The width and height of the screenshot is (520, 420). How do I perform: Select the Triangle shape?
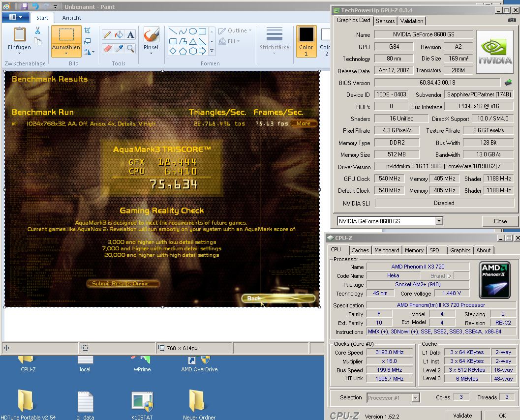(193, 41)
